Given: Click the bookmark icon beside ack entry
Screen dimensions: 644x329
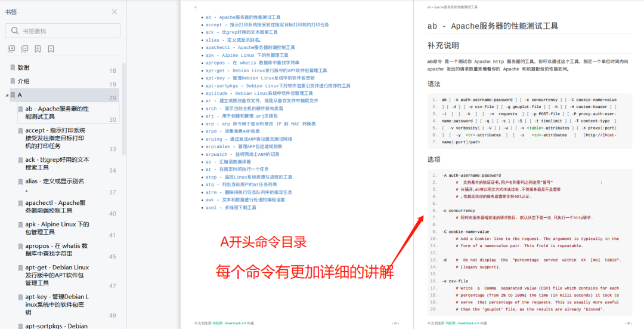Looking at the screenshot, I should 20,160.
